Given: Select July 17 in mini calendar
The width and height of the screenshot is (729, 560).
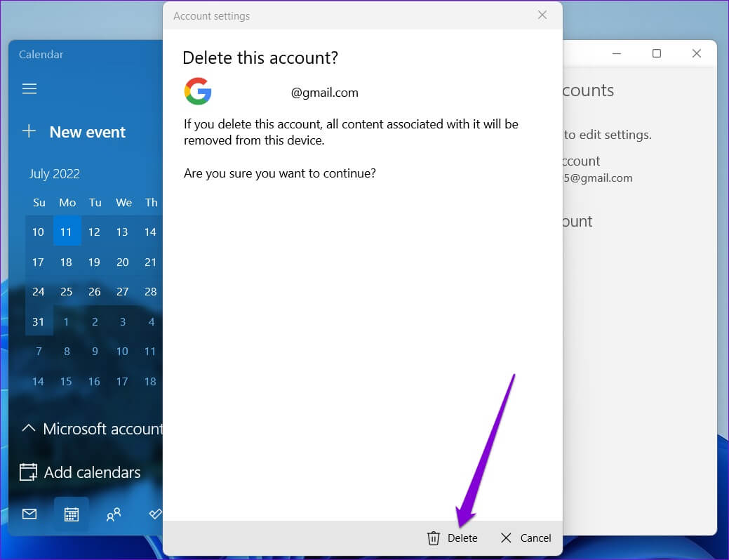Looking at the screenshot, I should pos(38,262).
